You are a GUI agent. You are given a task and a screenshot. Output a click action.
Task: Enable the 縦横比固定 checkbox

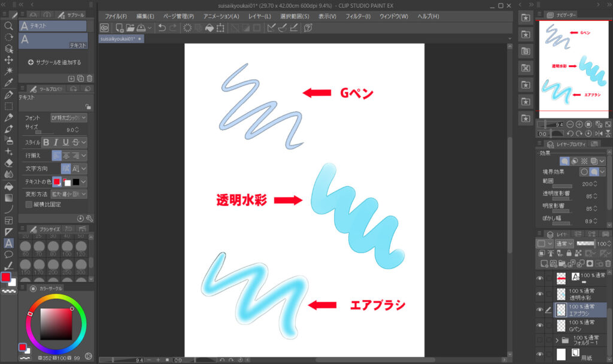[29, 204]
